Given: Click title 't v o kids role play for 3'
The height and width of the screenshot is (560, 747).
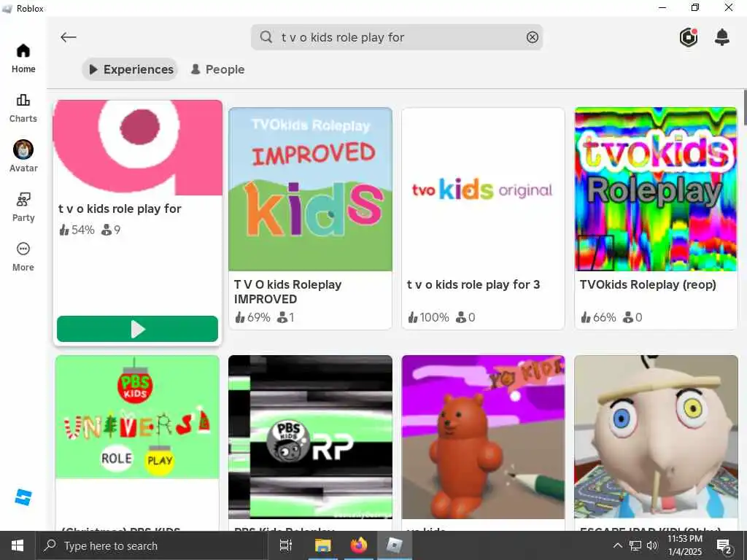Looking at the screenshot, I should [x=473, y=284].
